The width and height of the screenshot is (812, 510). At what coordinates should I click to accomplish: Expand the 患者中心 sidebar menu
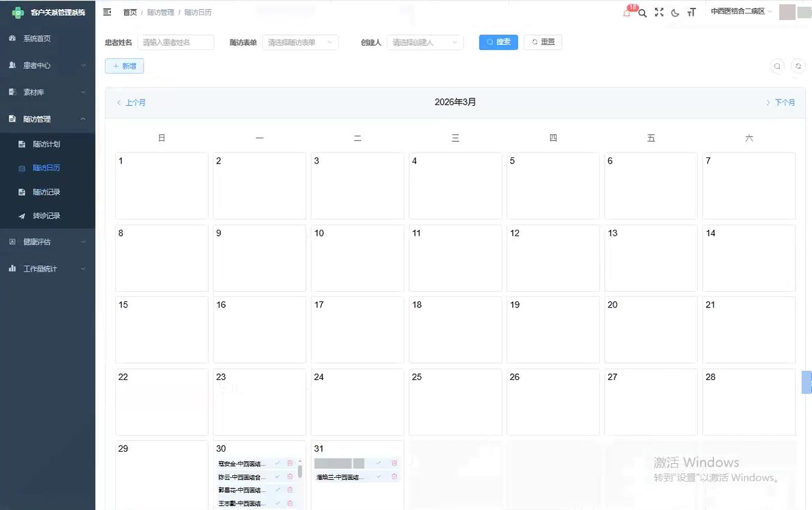(47, 66)
